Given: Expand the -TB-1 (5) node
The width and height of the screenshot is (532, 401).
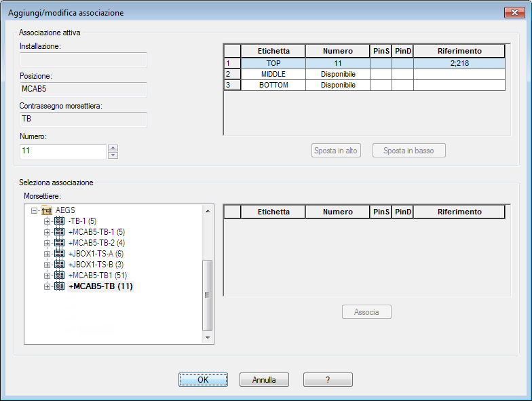Looking at the screenshot, I should tap(47, 221).
